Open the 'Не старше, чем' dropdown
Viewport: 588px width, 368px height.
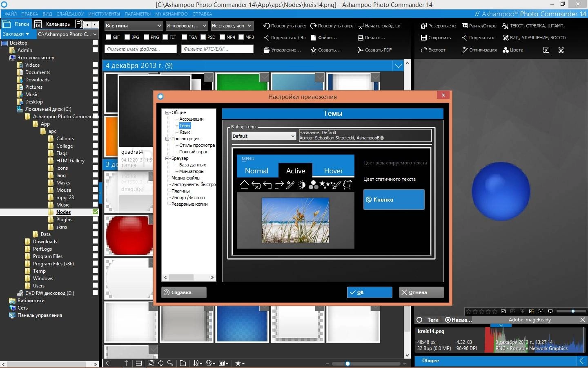coord(232,26)
